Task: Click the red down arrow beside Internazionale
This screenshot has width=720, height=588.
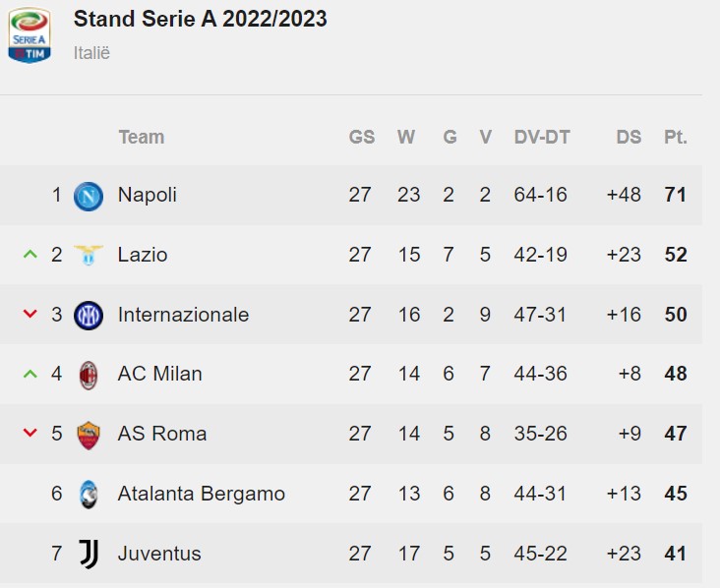Action: [x=30, y=314]
